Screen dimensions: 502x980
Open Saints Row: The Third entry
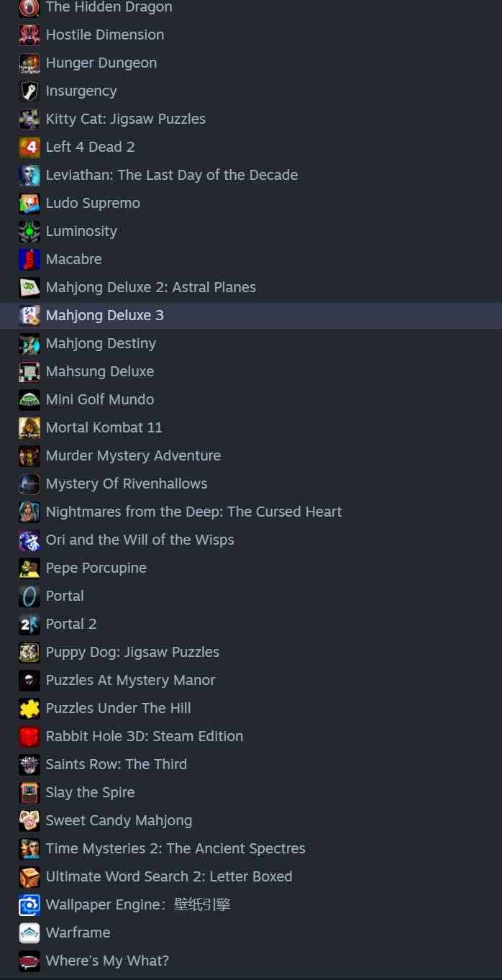[116, 765]
